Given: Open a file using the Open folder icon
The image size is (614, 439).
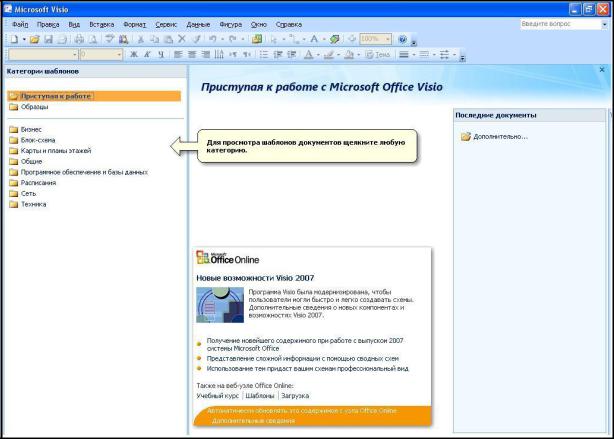Looking at the screenshot, I should 34,39.
